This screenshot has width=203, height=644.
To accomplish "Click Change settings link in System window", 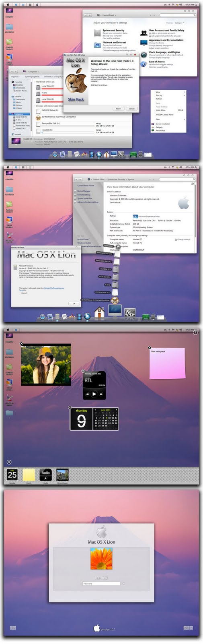I will (183, 239).
